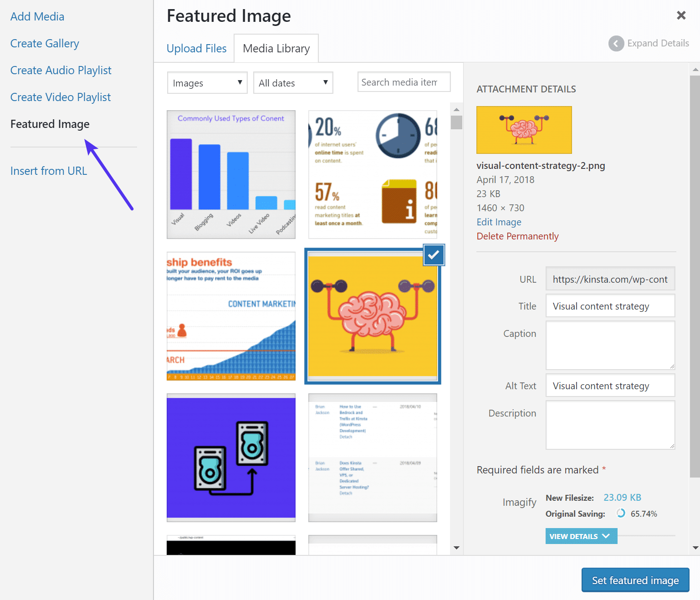Click the Imagify 65.74% saving progress circle
The height and width of the screenshot is (600, 700).
(620, 513)
